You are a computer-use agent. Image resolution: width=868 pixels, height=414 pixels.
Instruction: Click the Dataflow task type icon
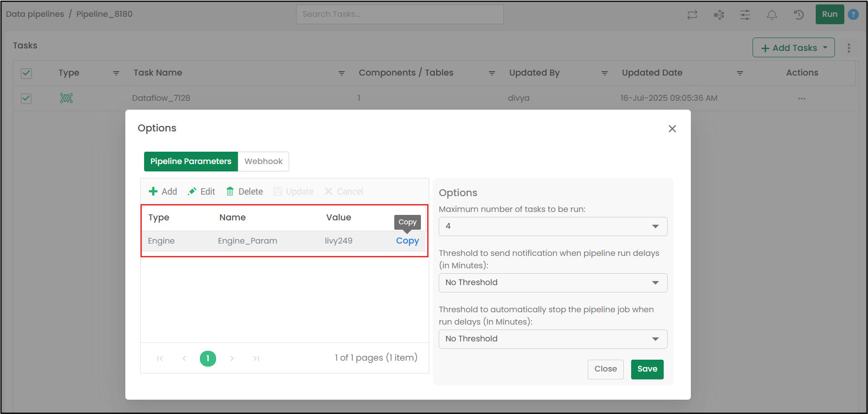click(66, 98)
